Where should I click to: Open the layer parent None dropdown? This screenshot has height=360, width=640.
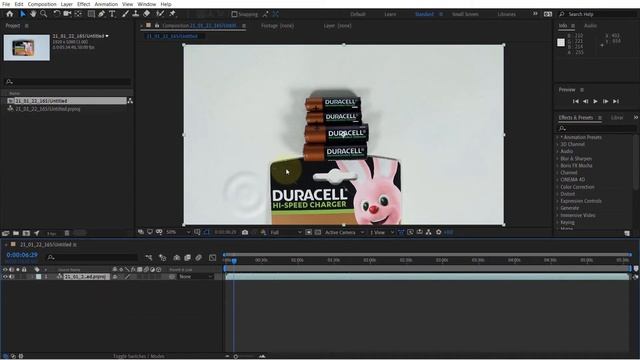196,277
